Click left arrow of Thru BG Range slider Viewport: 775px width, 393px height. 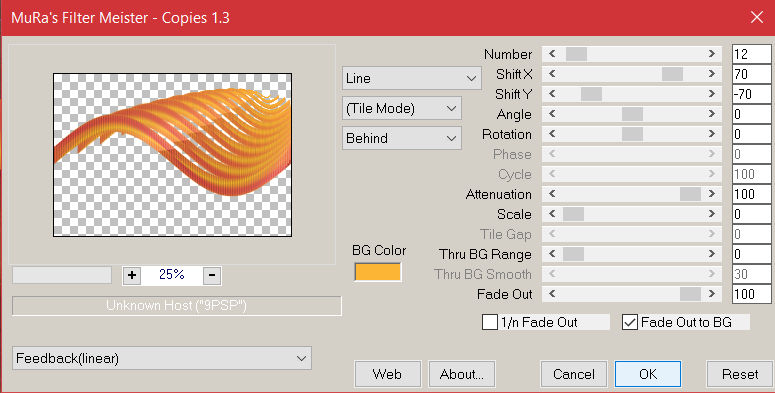coord(552,254)
